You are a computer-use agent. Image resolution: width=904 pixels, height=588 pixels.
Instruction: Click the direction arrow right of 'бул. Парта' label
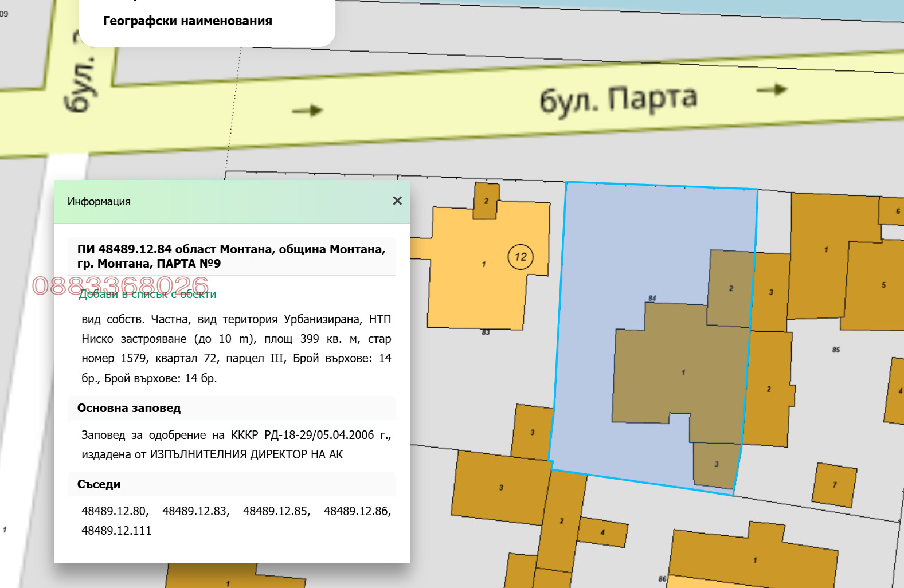click(772, 90)
